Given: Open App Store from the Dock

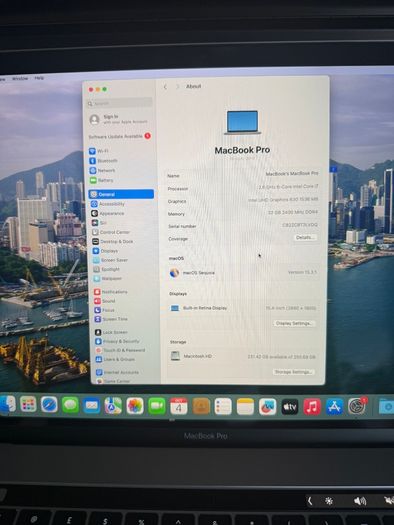Looking at the screenshot, I should tap(334, 407).
